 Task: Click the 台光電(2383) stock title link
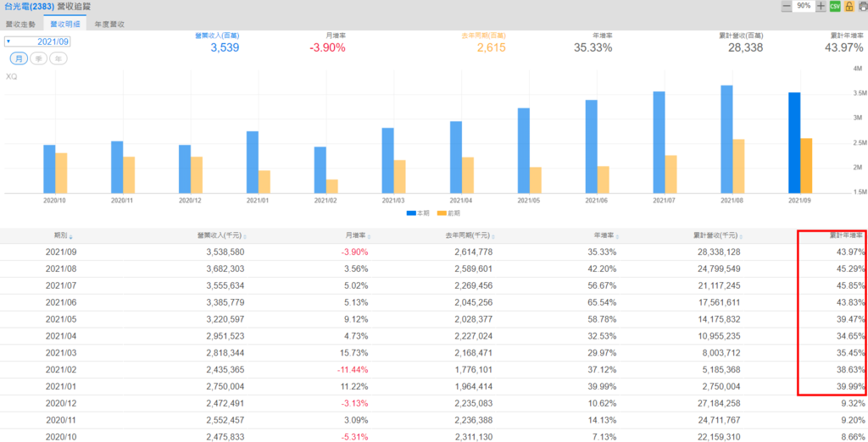(x=29, y=7)
